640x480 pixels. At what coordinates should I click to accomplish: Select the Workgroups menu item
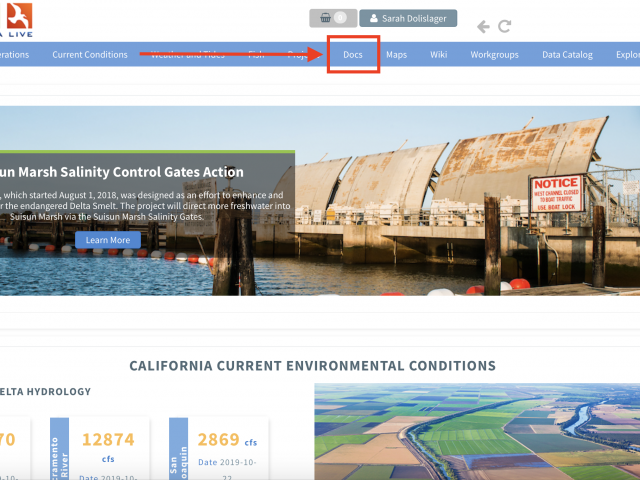pos(494,55)
